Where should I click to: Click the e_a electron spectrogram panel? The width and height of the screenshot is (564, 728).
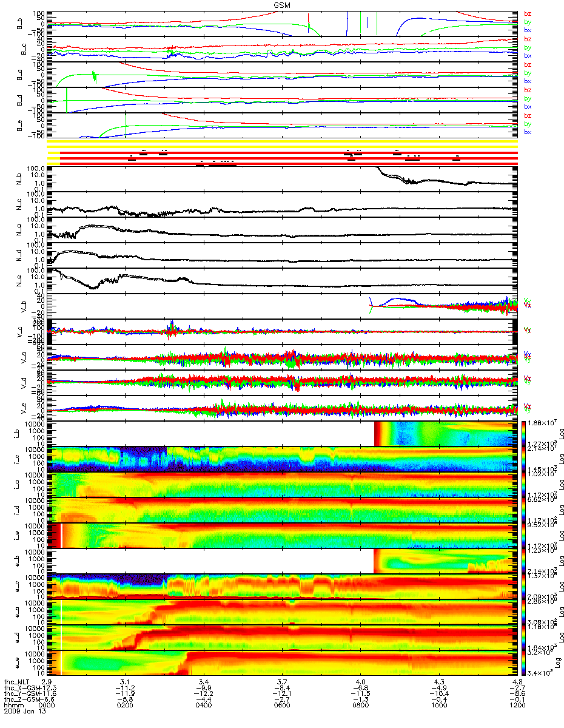(x=283, y=612)
